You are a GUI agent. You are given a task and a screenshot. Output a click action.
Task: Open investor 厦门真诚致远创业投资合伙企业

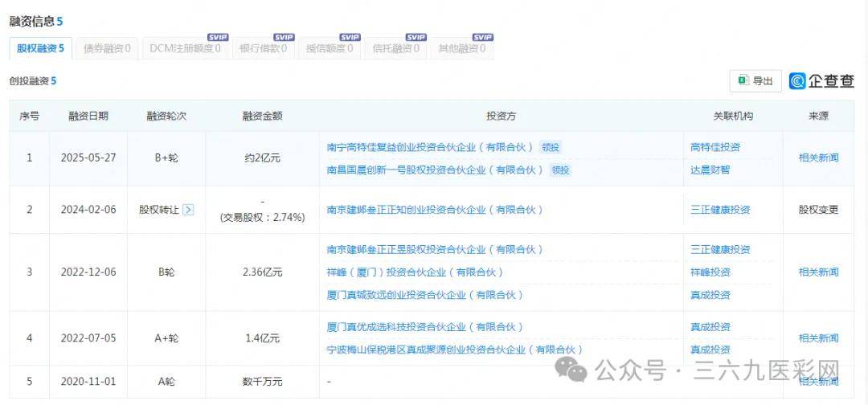(x=425, y=295)
